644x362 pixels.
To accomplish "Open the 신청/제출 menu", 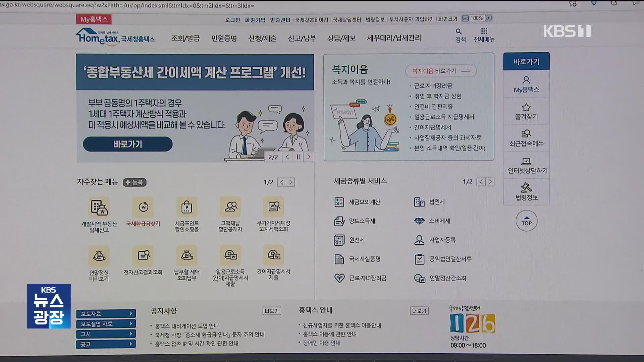I will point(262,38).
